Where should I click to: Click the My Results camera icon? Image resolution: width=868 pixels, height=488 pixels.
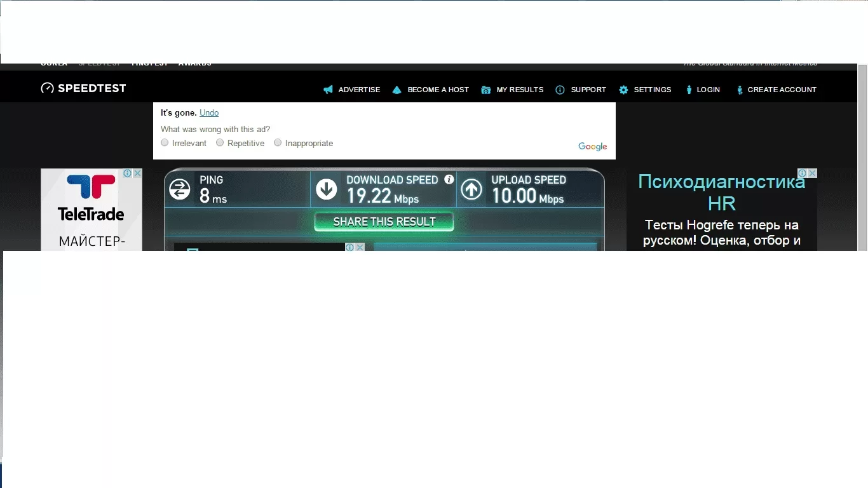(x=486, y=90)
